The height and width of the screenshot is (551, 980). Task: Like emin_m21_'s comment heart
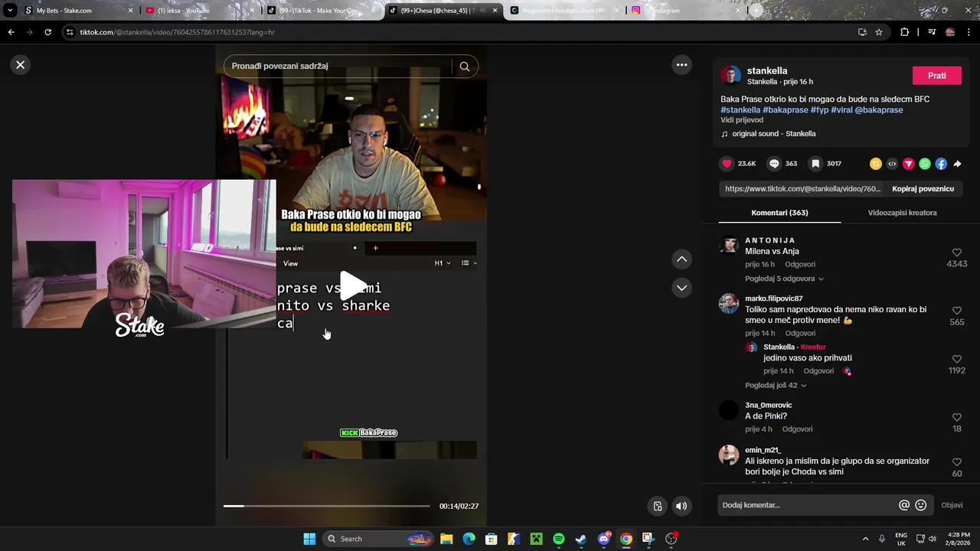[x=956, y=462]
